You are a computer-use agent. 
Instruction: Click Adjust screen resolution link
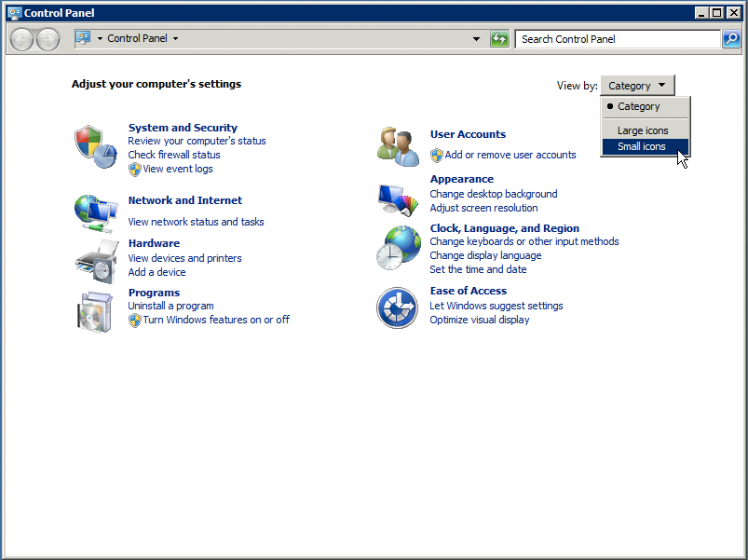[483, 208]
